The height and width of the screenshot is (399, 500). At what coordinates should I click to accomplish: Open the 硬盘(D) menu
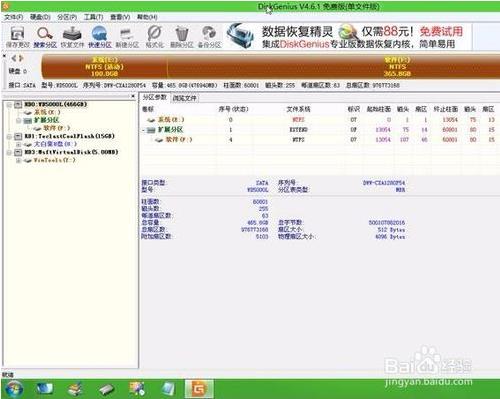(40, 17)
